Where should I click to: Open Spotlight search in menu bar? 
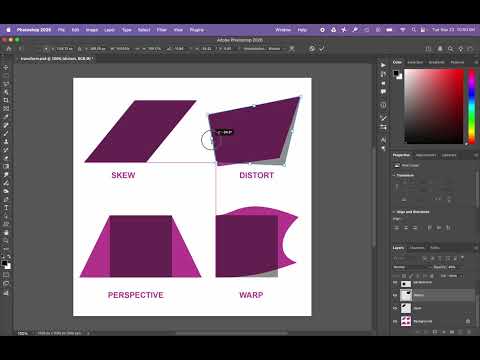pos(414,30)
